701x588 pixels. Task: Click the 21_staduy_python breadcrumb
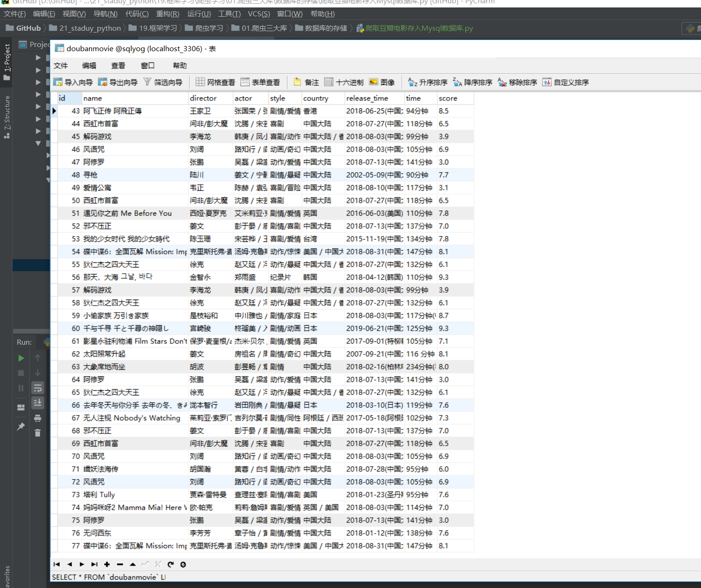85,28
